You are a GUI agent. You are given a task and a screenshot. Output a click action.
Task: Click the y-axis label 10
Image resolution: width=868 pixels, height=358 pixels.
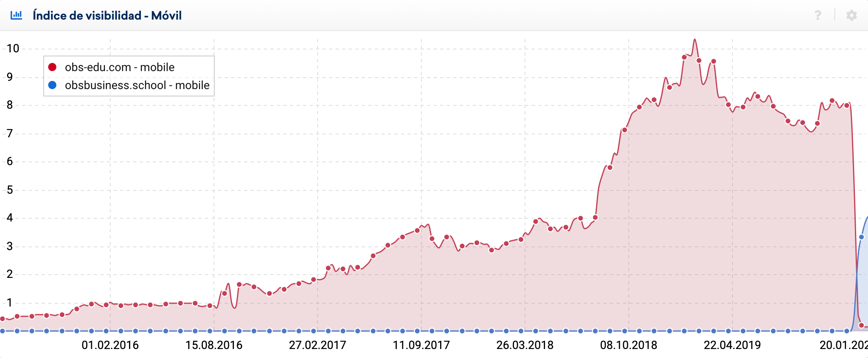click(x=13, y=49)
